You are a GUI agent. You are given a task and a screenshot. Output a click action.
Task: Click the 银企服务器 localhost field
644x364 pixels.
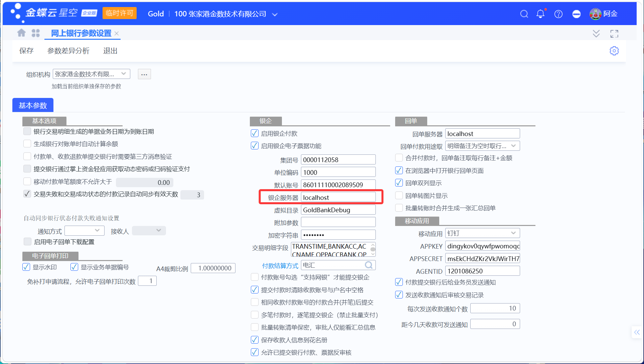point(338,198)
